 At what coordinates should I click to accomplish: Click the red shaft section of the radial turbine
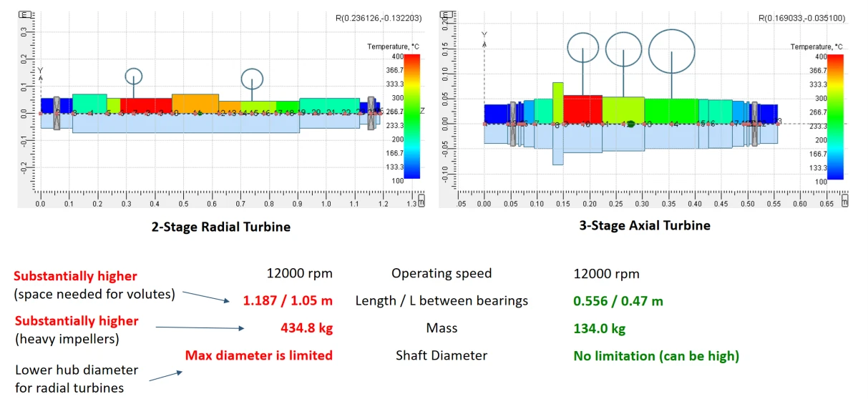(x=146, y=105)
